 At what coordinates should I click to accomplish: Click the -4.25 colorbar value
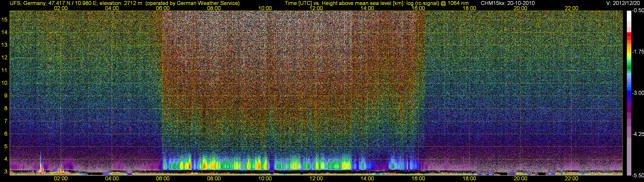[x=638, y=134]
